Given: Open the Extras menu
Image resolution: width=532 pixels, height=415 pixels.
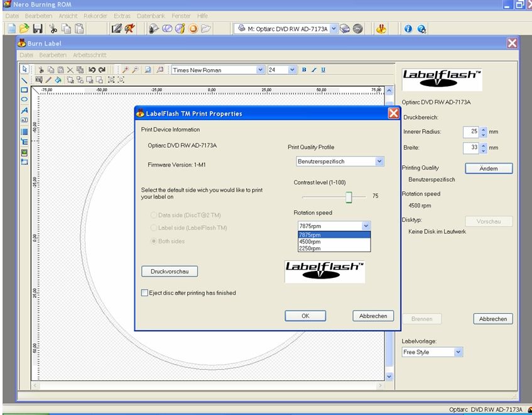Looking at the screenshot, I should point(122,15).
